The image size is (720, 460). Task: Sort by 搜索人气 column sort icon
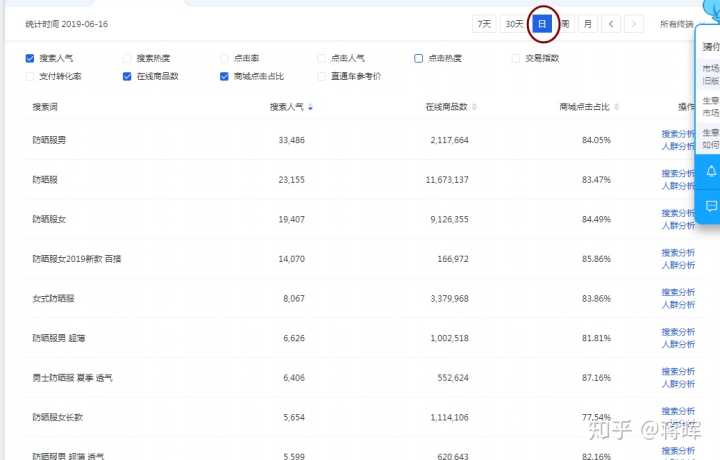310,107
